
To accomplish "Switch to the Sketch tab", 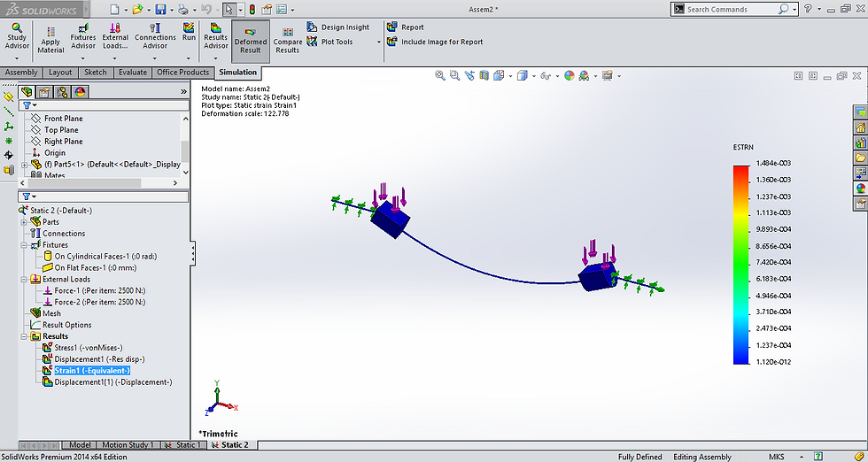I will [96, 73].
